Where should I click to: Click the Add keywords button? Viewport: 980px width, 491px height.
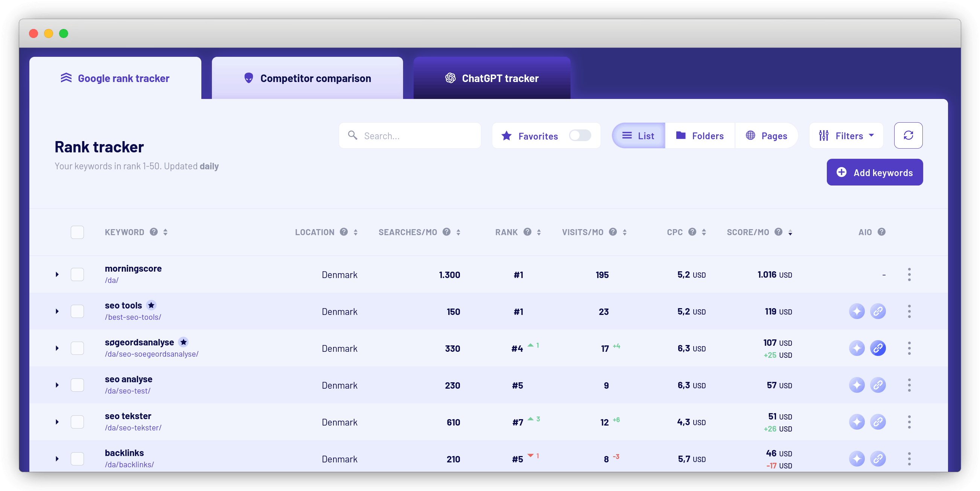tap(875, 172)
